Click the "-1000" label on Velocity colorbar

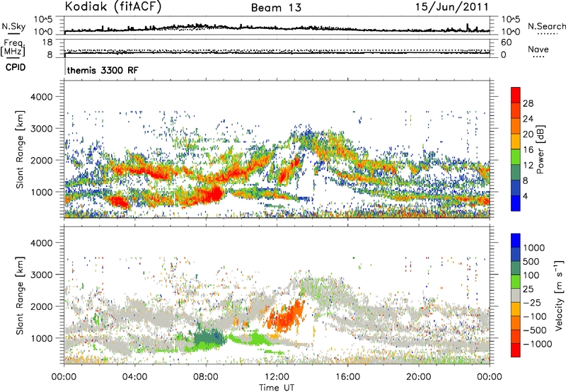tap(538, 344)
